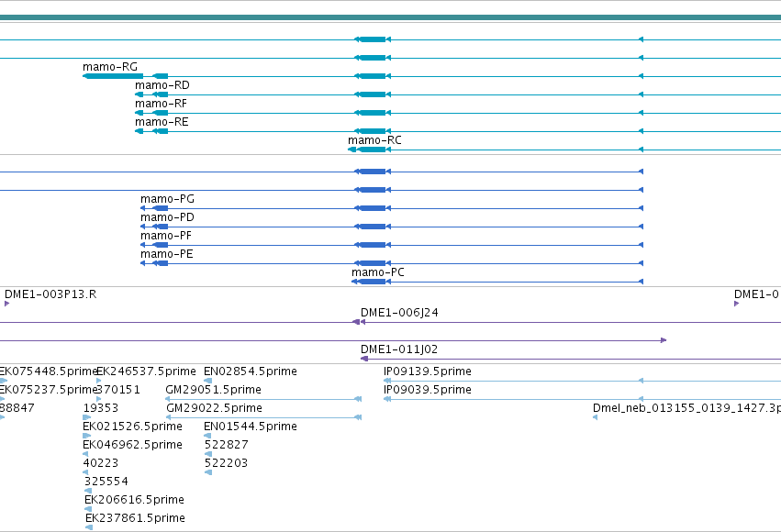Select the mamo-RD transcript label
781x532 pixels.
(x=162, y=85)
